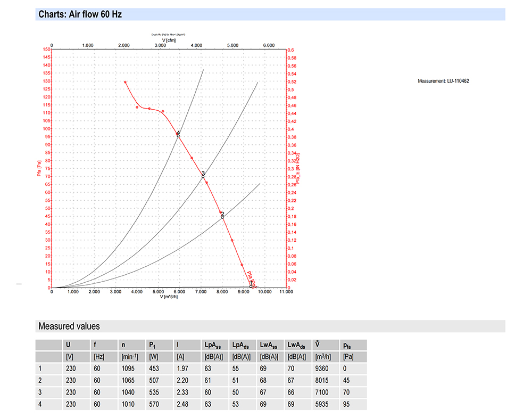Select the 507 W power cell
This screenshot has height=418, width=532.
[154, 381]
